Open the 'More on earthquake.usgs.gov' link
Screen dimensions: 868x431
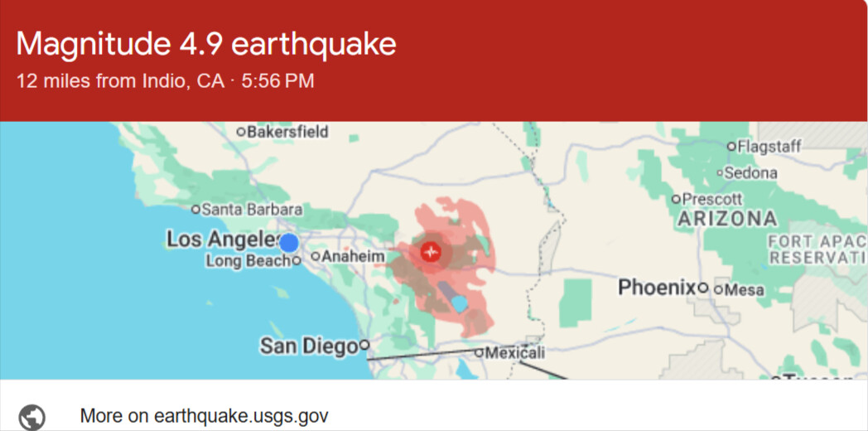[x=205, y=416]
